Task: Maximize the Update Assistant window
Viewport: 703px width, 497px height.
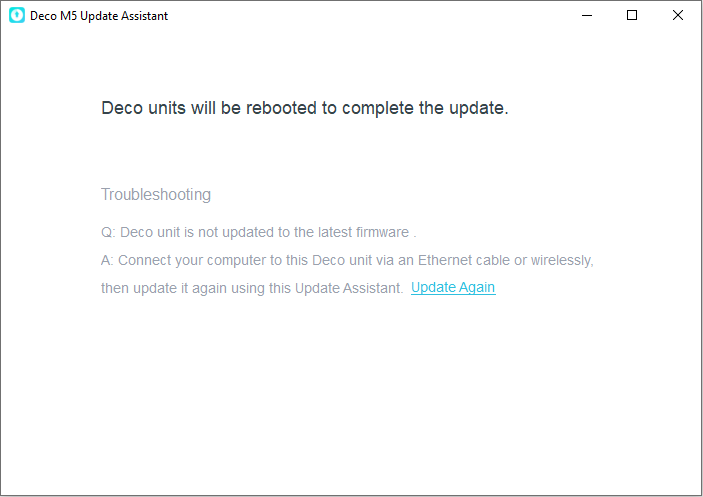Action: [x=632, y=15]
